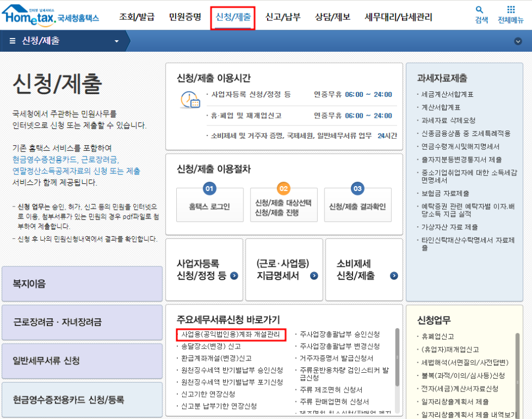
Task: Open 근로장려금 · 자녀장려금 button
Action: pos(82,322)
